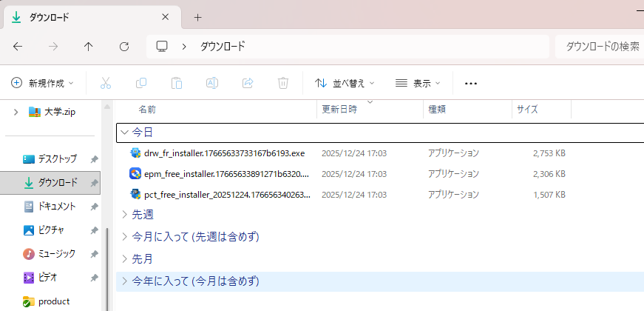Click the 大学.zip archive icon
Screen dimensions: 644x311
point(35,112)
